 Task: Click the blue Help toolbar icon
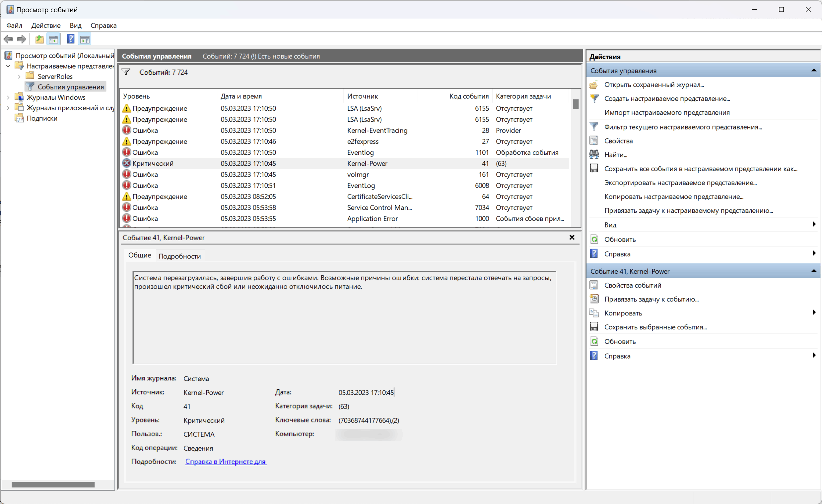pyautogui.click(x=70, y=39)
